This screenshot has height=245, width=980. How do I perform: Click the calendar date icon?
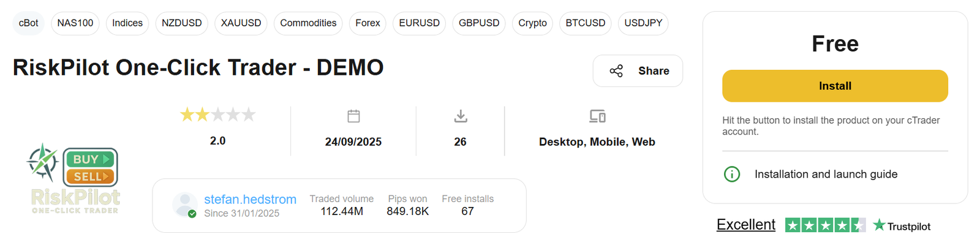pyautogui.click(x=353, y=116)
